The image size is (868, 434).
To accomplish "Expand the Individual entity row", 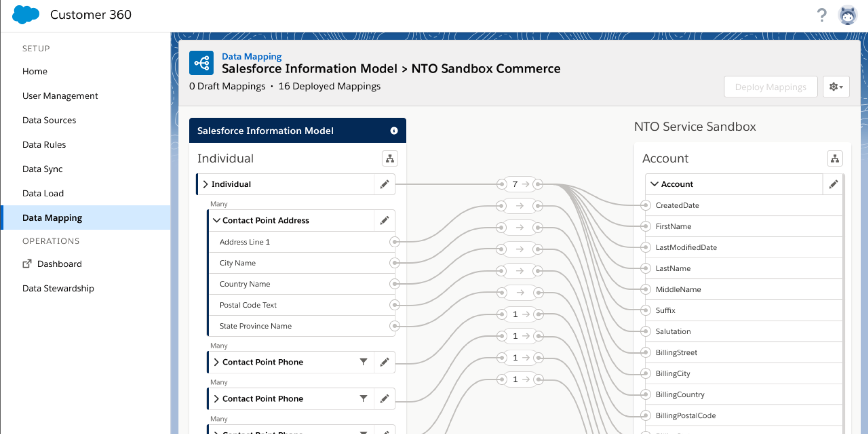I will click(206, 184).
